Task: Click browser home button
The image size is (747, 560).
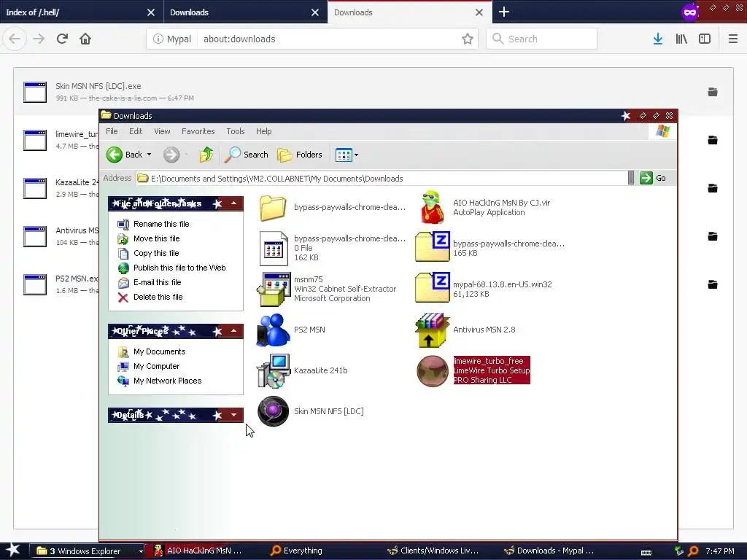Action: (x=85, y=39)
